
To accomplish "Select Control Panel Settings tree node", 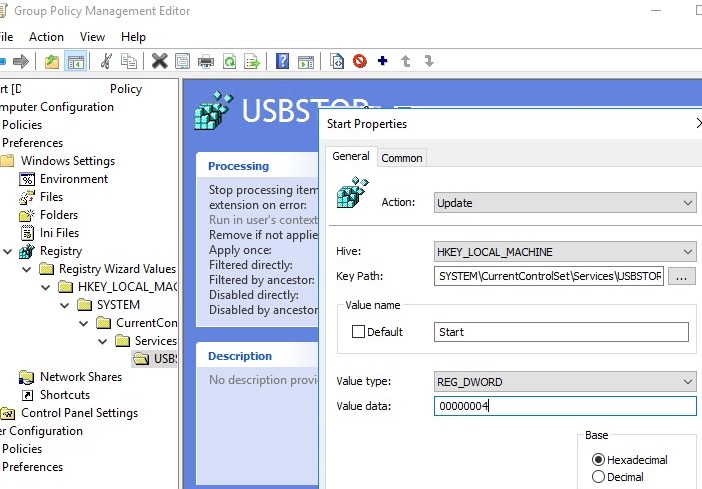I will point(79,413).
